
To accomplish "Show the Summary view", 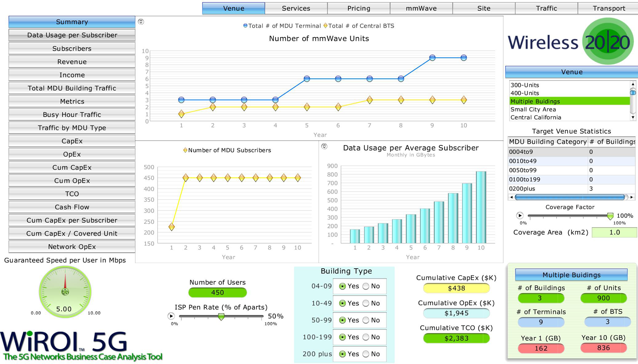I will point(72,22).
